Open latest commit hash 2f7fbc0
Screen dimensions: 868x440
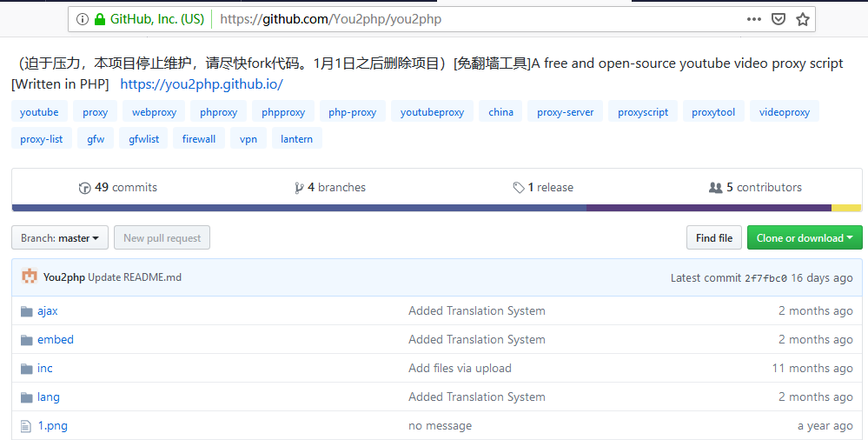(x=765, y=278)
